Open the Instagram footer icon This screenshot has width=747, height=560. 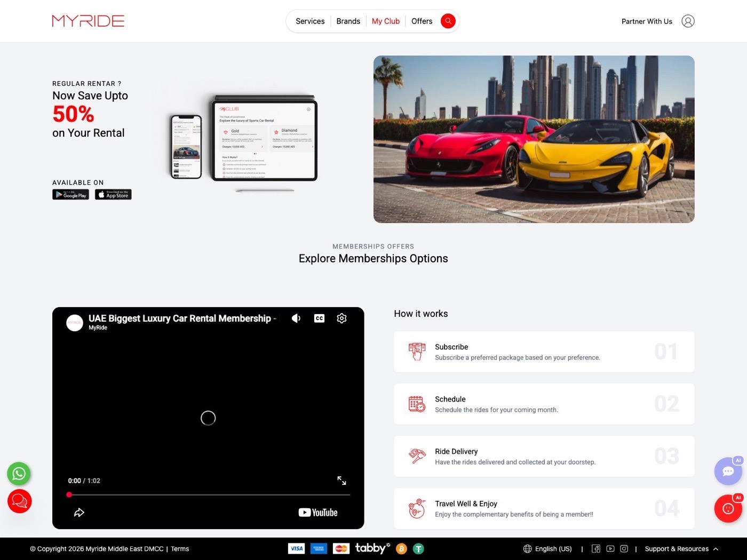624,549
